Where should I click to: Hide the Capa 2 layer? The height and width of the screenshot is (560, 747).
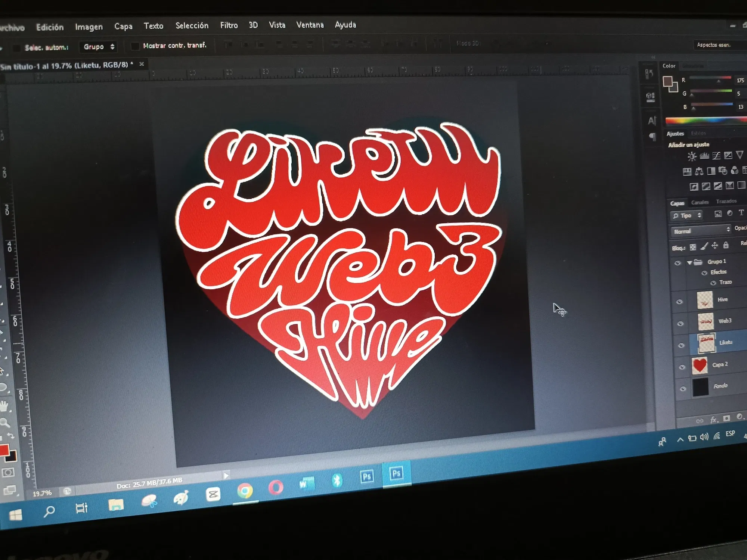click(x=682, y=367)
